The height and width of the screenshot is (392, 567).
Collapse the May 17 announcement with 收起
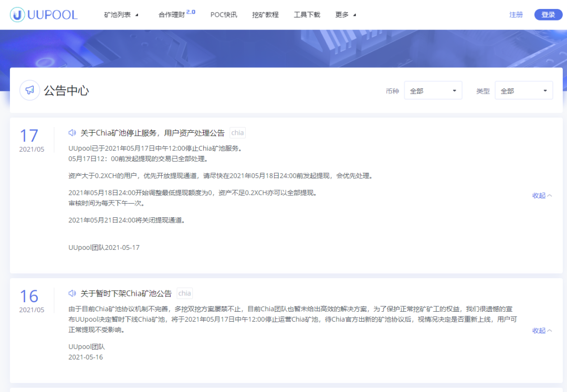point(540,195)
